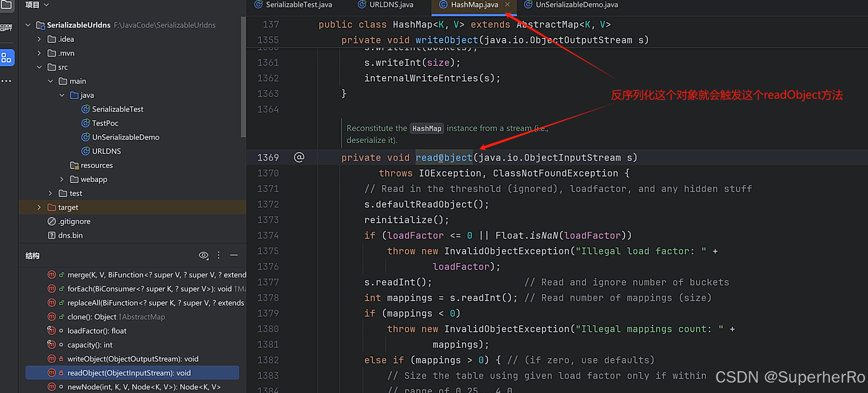Click the s.defaultReadObject() call
This screenshot has width=868, height=393.
426,204
